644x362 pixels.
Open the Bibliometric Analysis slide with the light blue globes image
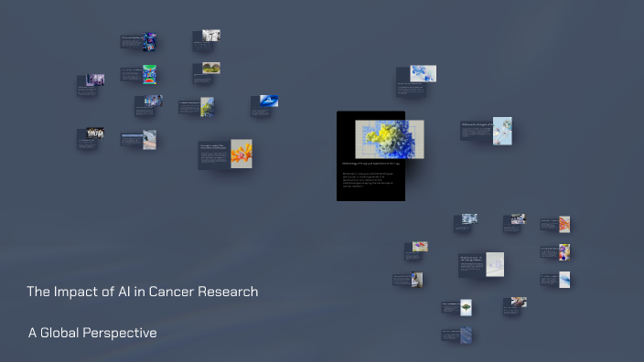coord(486,131)
